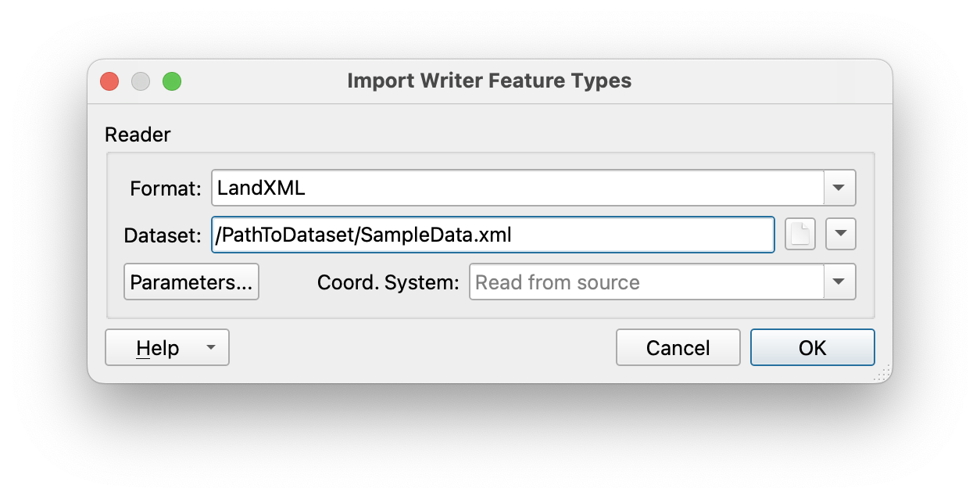Click the 'Dataset:' label
This screenshot has width=980, height=499.
coord(163,235)
